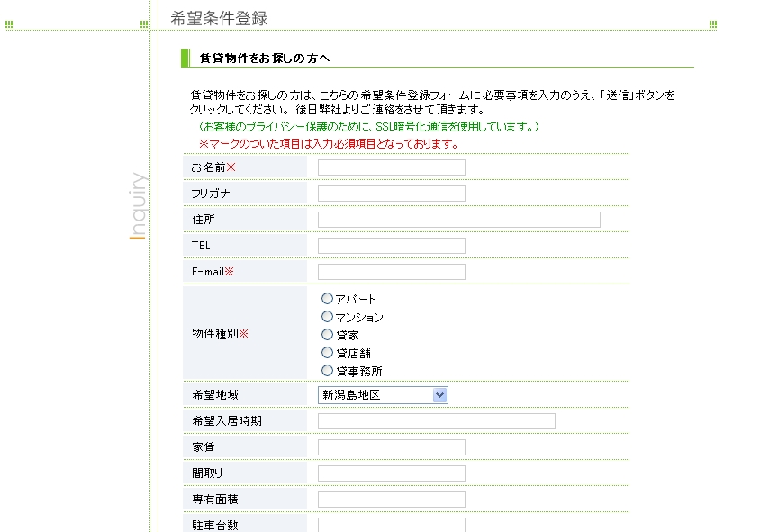Focus the フリガナ text field
Image resolution: width=760 pixels, height=532 pixels.
(x=392, y=194)
